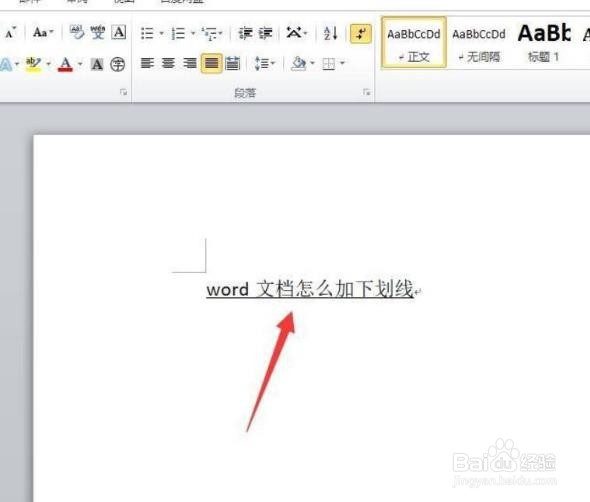Image resolution: width=590 pixels, height=502 pixels.
Task: Click the Clear Formatting icon
Action: click(x=77, y=33)
